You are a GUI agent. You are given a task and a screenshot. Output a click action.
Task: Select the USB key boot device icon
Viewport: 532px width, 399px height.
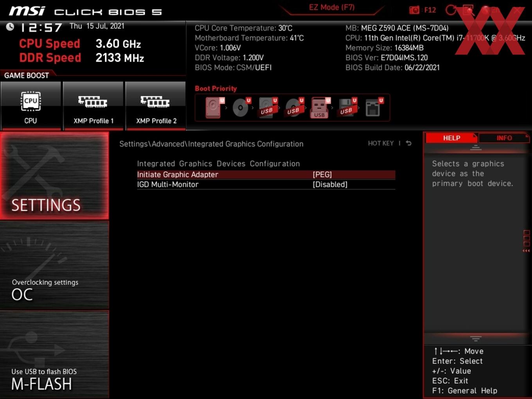point(320,108)
